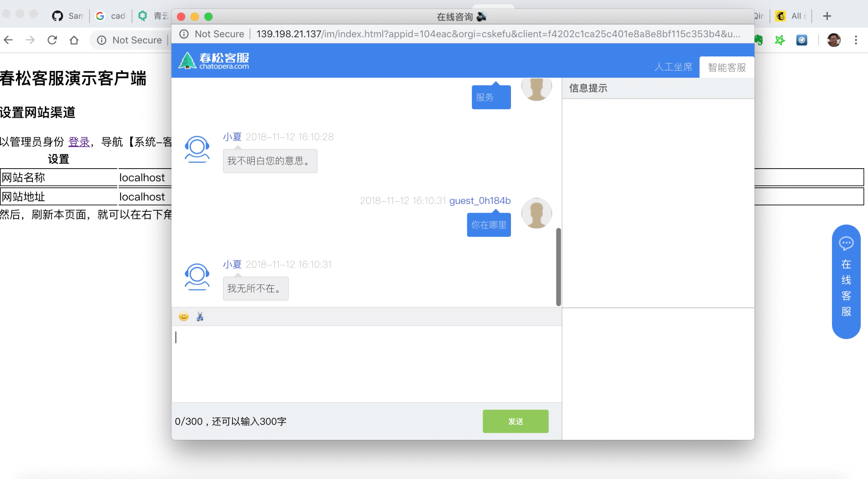Click the chat history scrollbar

558,267
